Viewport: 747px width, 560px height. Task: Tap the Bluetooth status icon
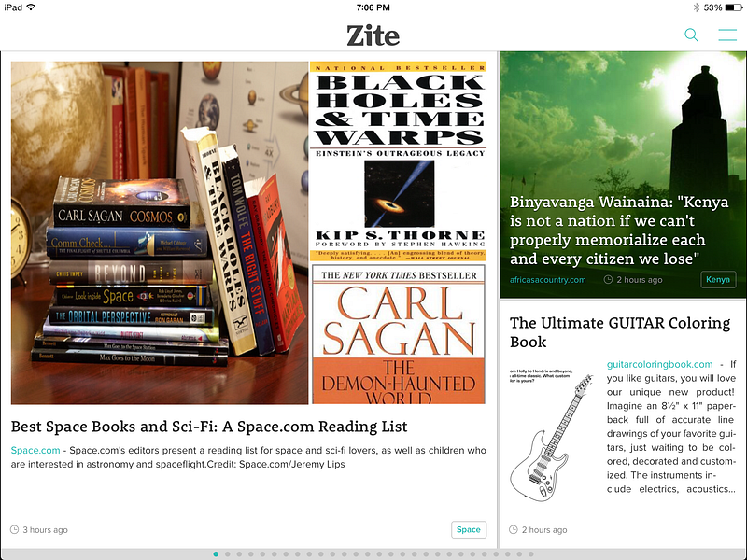697,7
